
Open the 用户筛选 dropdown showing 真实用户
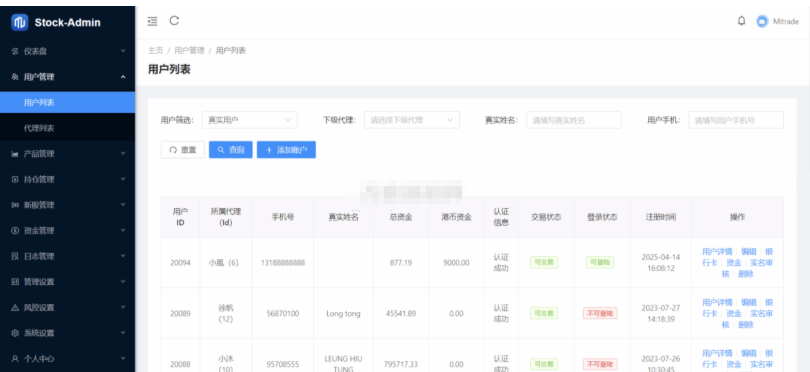pos(250,120)
